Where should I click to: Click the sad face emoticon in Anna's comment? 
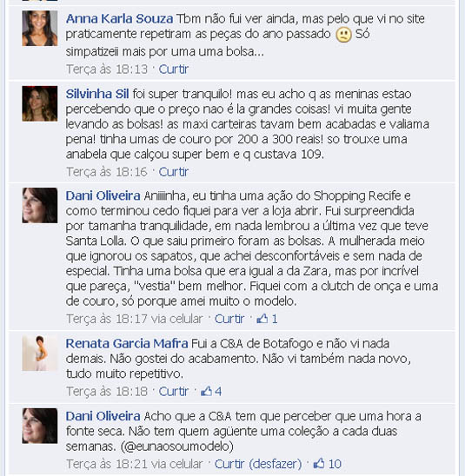[343, 35]
